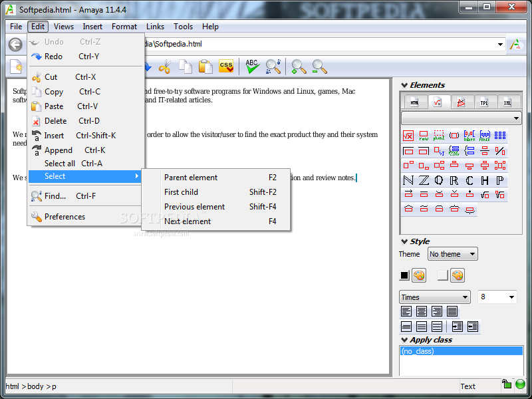Collapse the Elements panel

(x=404, y=85)
